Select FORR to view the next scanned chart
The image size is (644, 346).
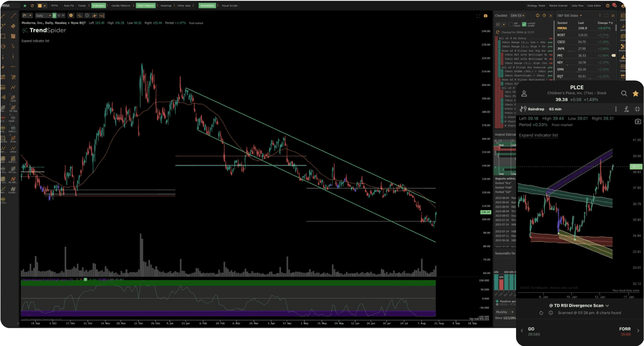click(625, 329)
